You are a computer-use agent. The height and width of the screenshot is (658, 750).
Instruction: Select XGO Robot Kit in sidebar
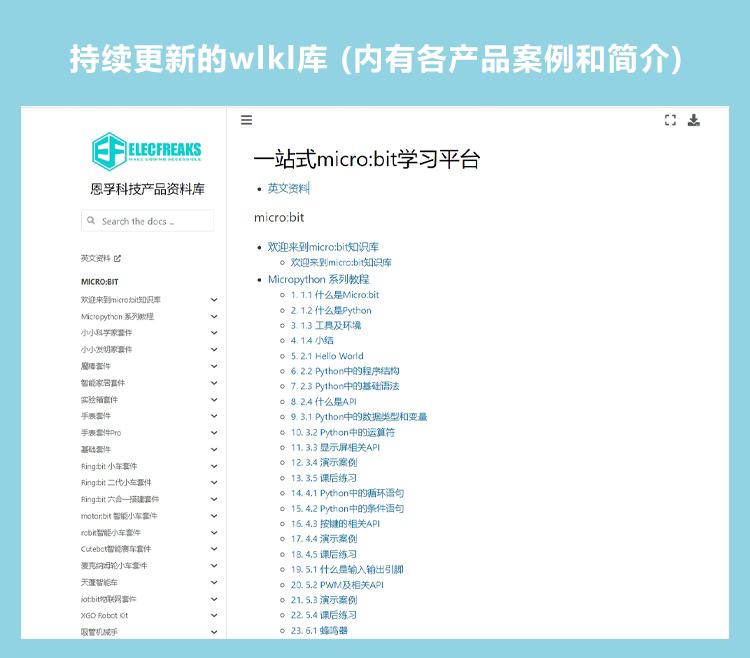point(104,615)
